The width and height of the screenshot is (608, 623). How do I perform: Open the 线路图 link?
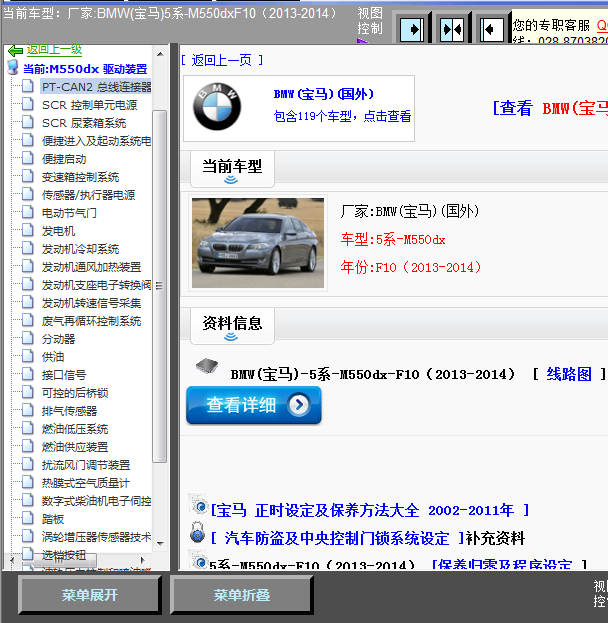pyautogui.click(x=569, y=374)
